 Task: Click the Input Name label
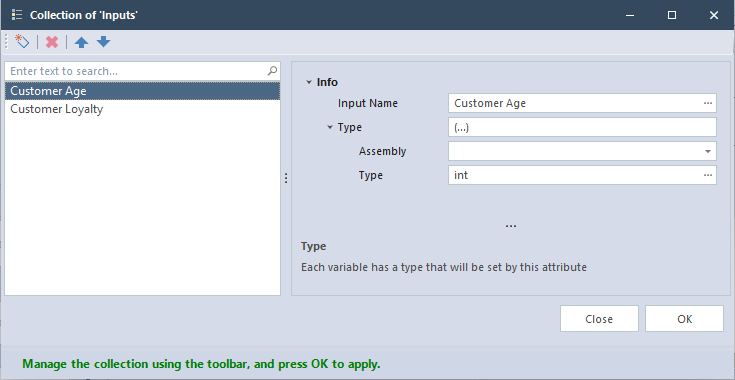[368, 104]
